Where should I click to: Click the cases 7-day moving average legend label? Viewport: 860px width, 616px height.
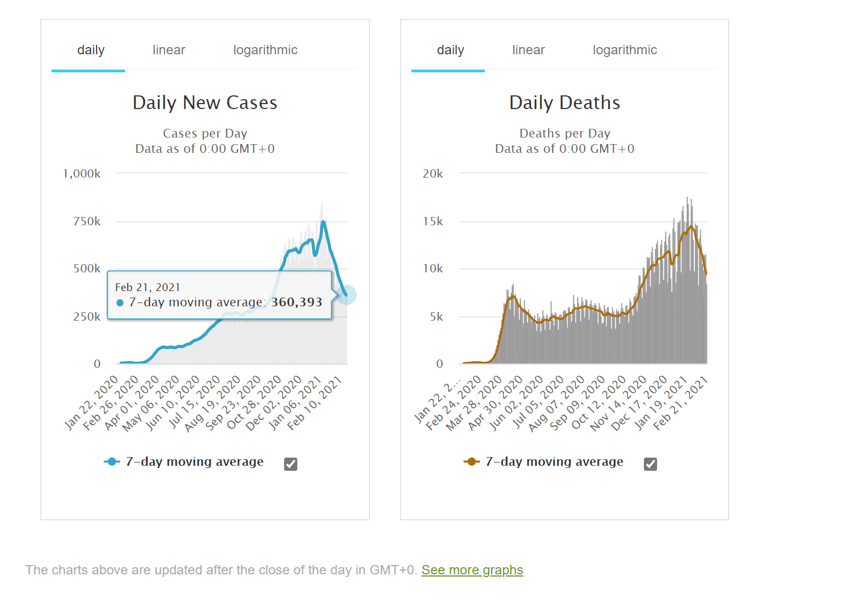195,462
